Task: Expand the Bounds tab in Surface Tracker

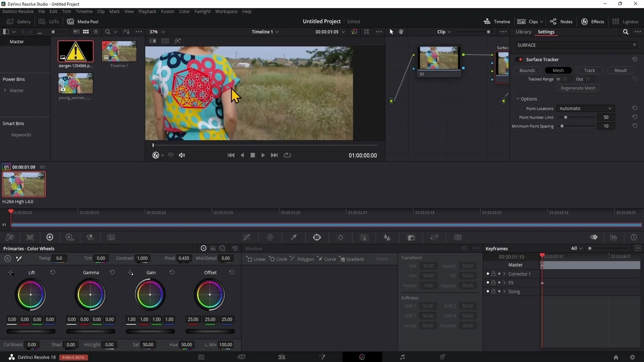Action: (x=527, y=70)
